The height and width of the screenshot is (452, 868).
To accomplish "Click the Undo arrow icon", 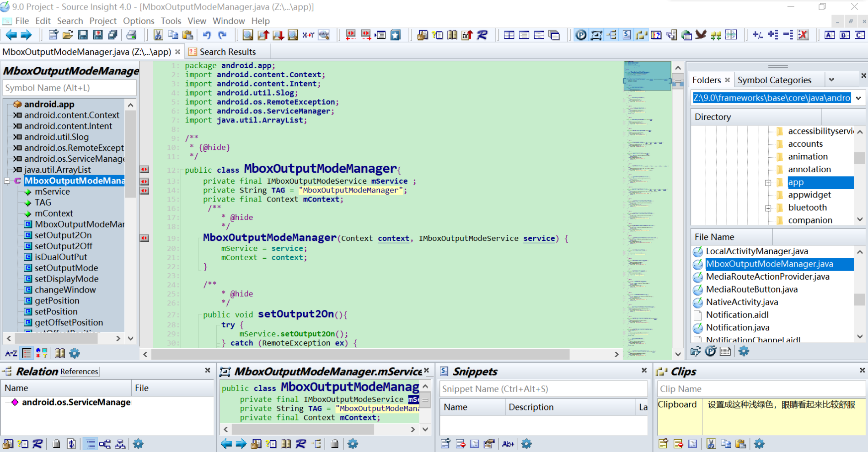I will point(207,35).
